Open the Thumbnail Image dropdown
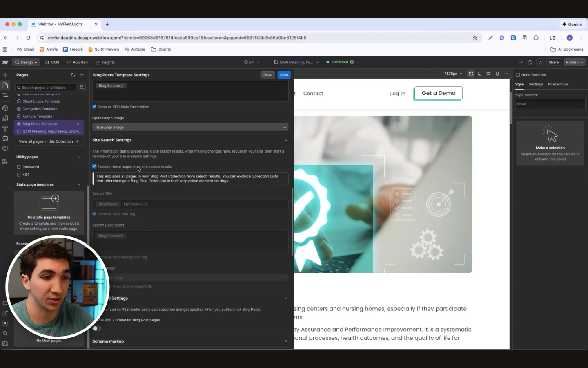 190,127
